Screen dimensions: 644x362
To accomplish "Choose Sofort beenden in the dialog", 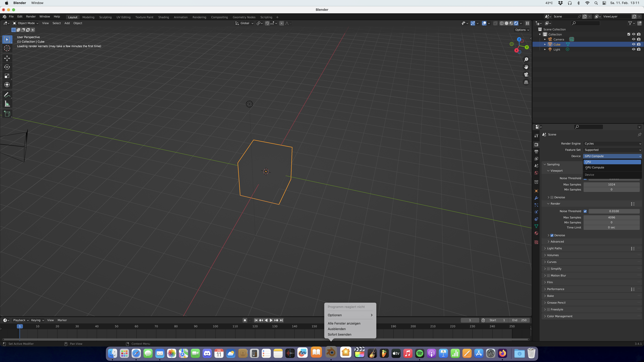I will 339,334.
